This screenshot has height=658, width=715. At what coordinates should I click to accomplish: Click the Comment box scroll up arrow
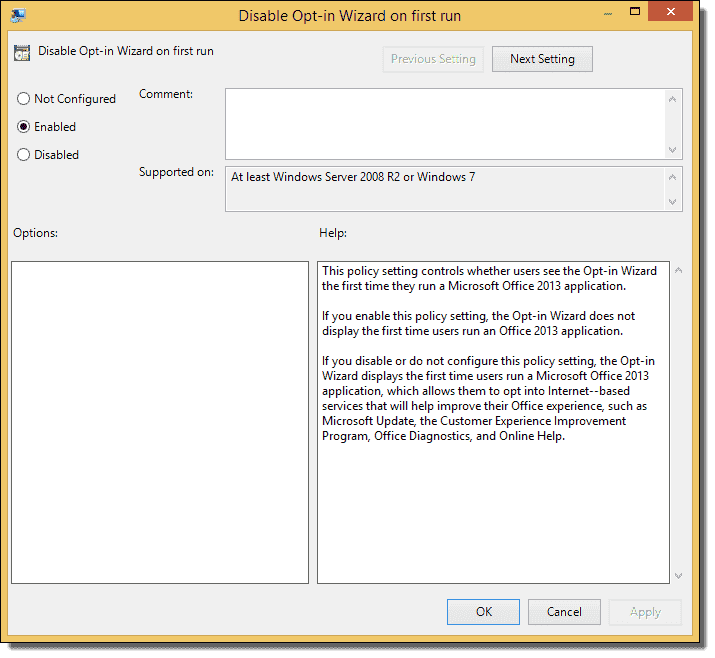coord(672,99)
